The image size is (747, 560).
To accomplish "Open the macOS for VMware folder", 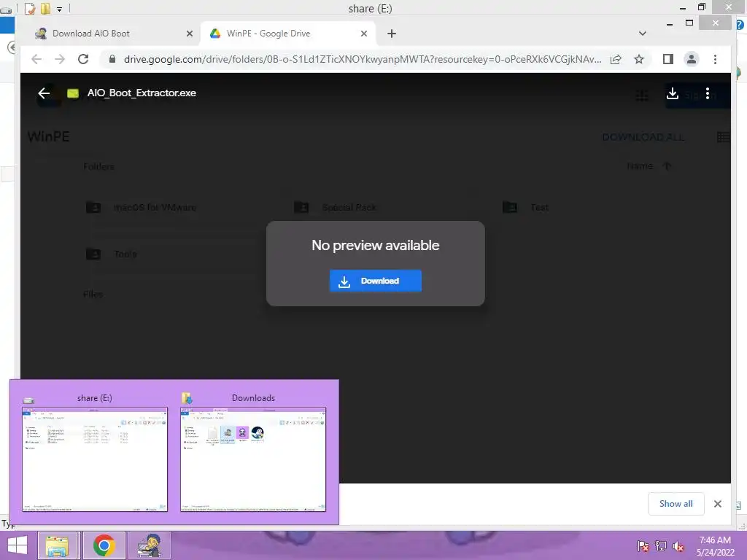I will (155, 208).
